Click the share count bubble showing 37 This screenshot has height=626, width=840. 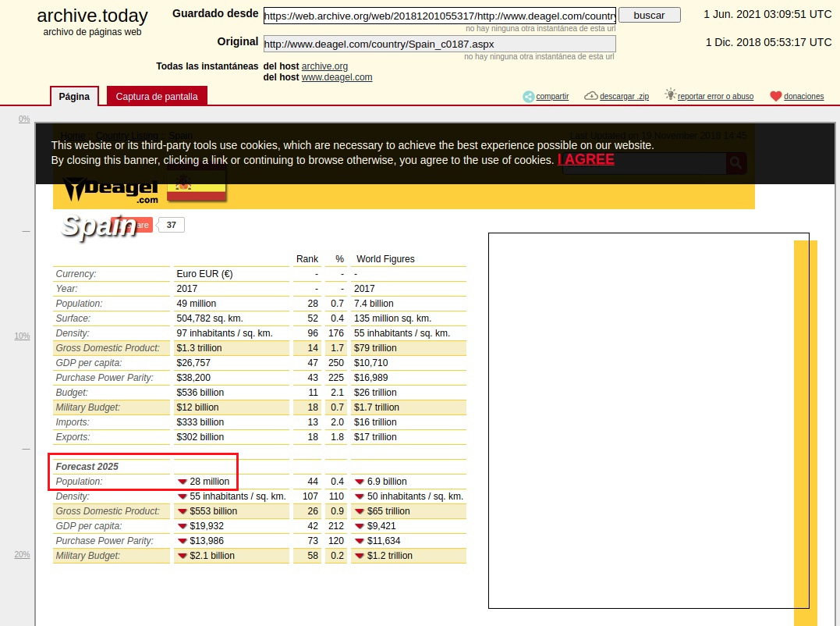click(x=172, y=226)
